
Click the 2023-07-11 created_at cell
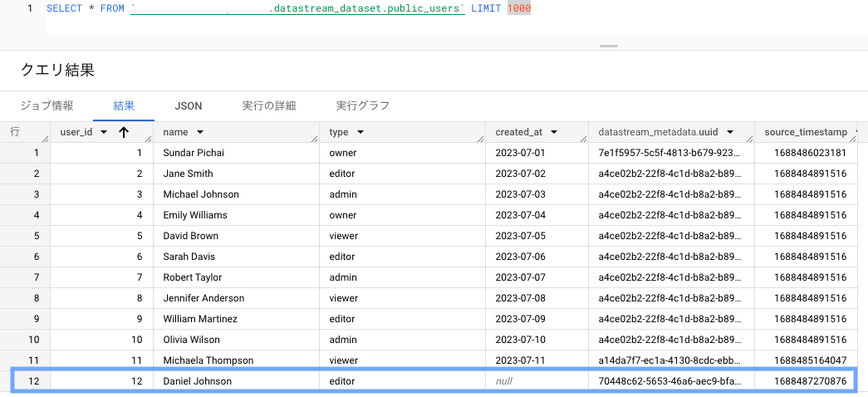537,360
